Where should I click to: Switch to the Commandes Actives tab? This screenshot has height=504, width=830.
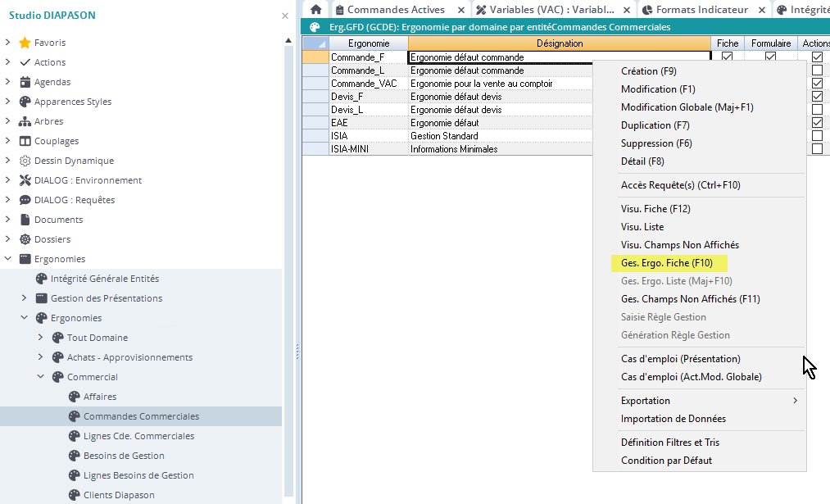(396, 10)
